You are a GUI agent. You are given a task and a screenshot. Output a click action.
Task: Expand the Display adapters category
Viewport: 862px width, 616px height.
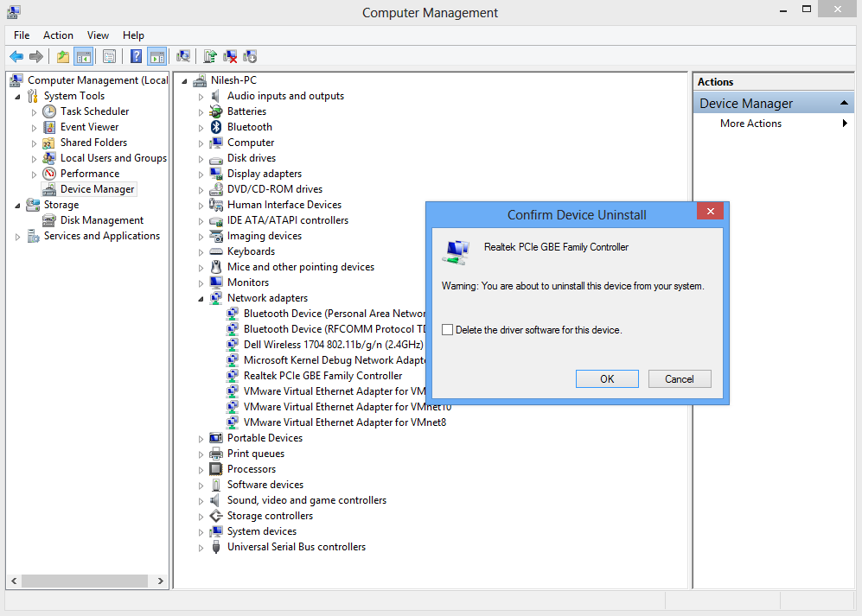201,175
